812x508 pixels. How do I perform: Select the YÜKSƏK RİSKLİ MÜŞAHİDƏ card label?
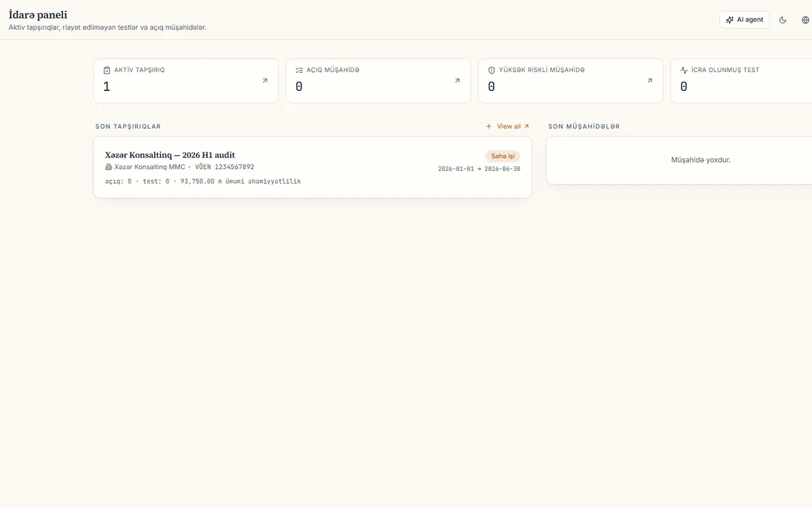(542, 70)
